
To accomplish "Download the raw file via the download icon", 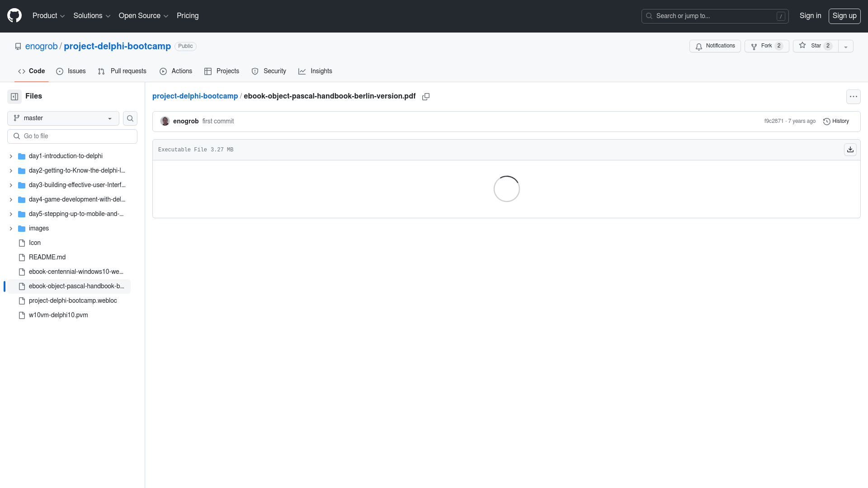I will coord(850,150).
